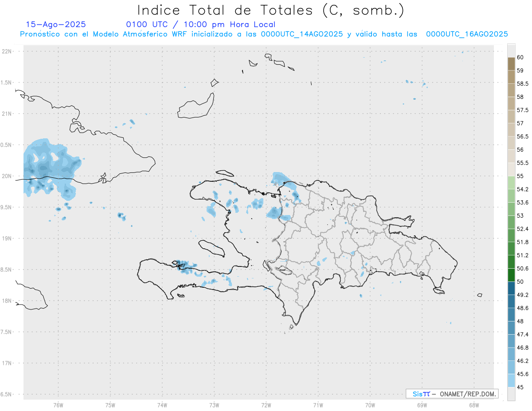Click the dark green swatch between 50 and 50.6

(511, 275)
